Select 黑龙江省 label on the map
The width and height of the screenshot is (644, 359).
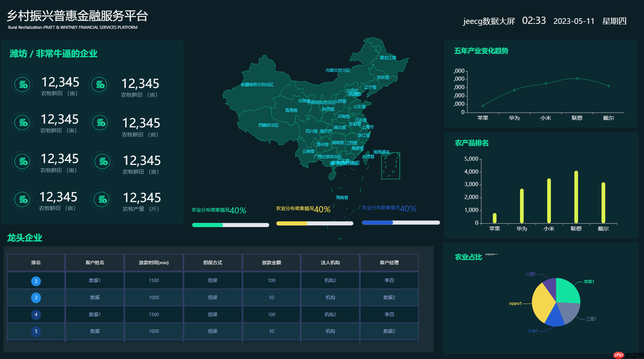pyautogui.click(x=388, y=58)
